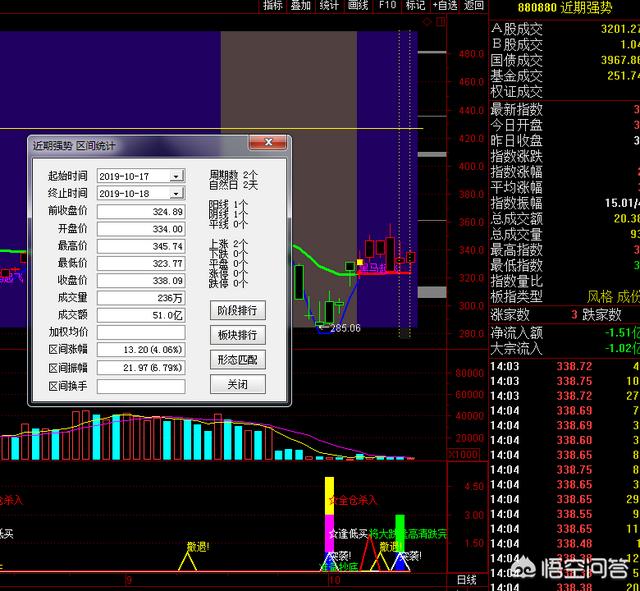Click the 形态匹配 pattern match button
Image resolution: width=640 pixels, height=591 pixels.
click(x=238, y=359)
